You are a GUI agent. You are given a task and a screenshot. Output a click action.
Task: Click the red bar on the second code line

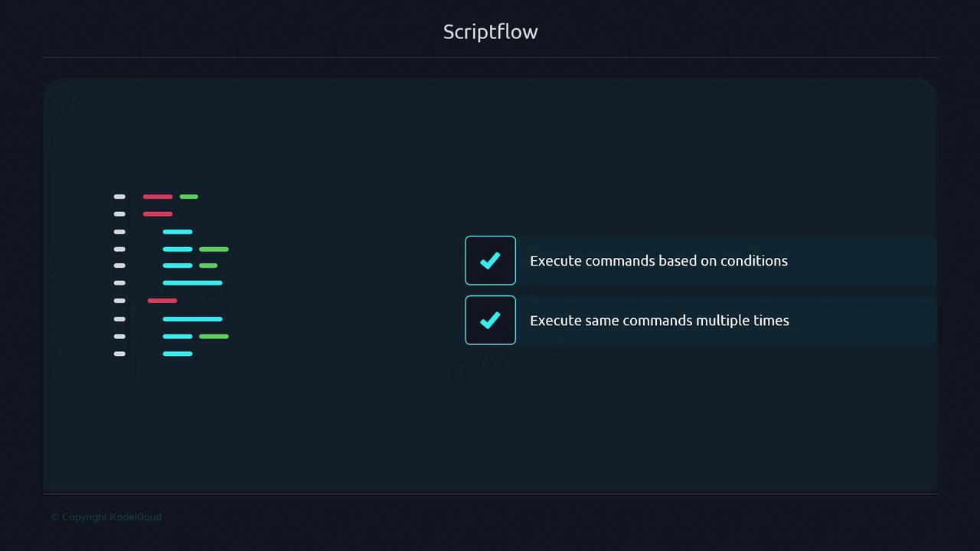point(158,214)
